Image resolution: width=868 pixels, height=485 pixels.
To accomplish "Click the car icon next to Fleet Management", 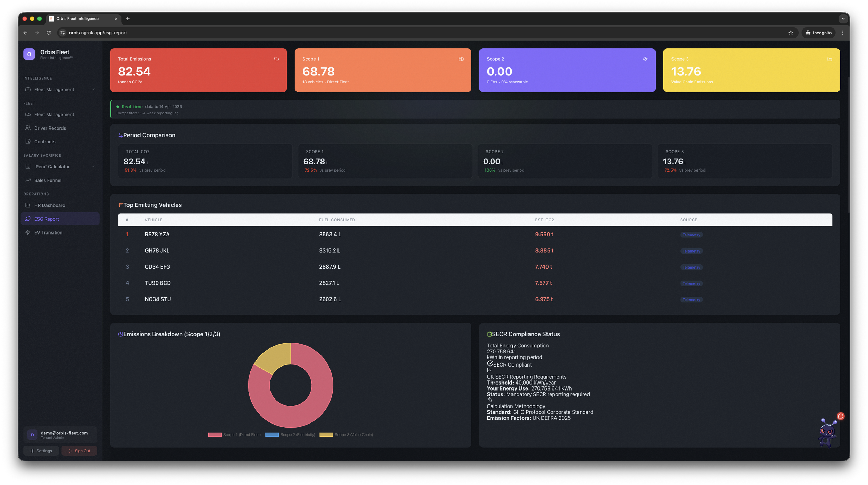I will 28,114.
